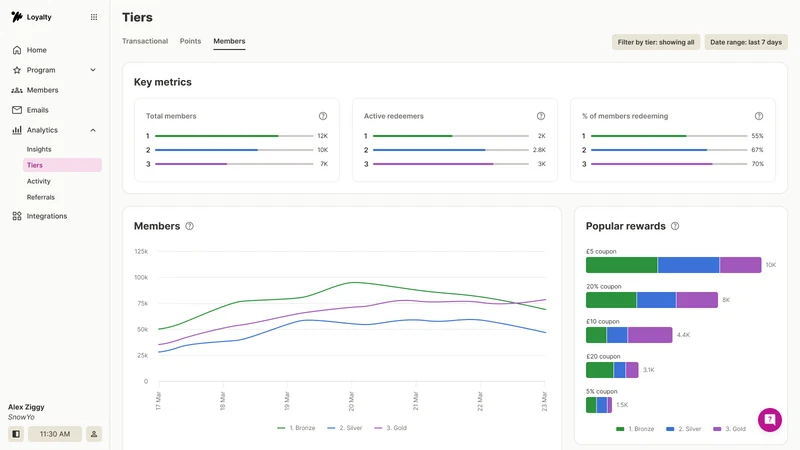The image size is (800, 450).
Task: Open Emails in the sidebar
Action: coord(37,110)
